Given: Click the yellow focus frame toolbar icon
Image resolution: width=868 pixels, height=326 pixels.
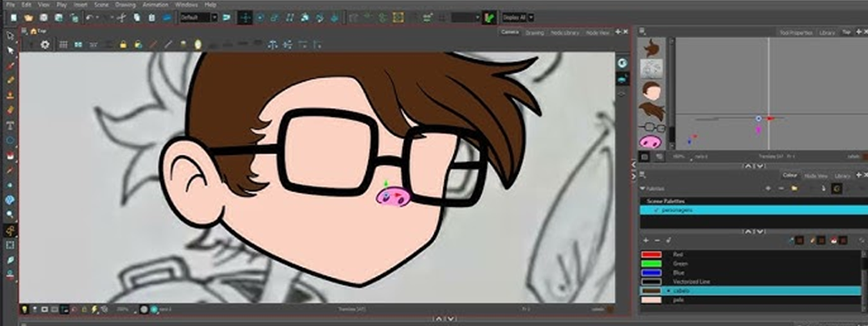Looking at the screenshot, I should tap(398, 18).
